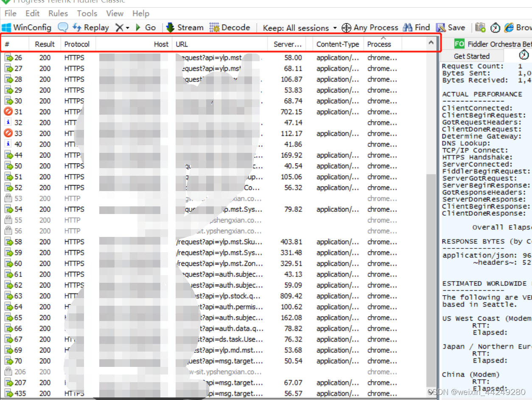532x400 pixels.
Task: Click the Any Process target icon
Action: point(346,28)
